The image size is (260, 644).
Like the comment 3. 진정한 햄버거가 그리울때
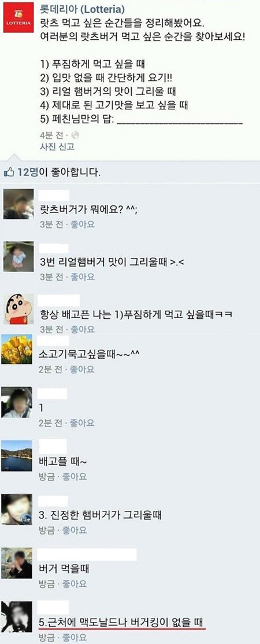point(75,530)
